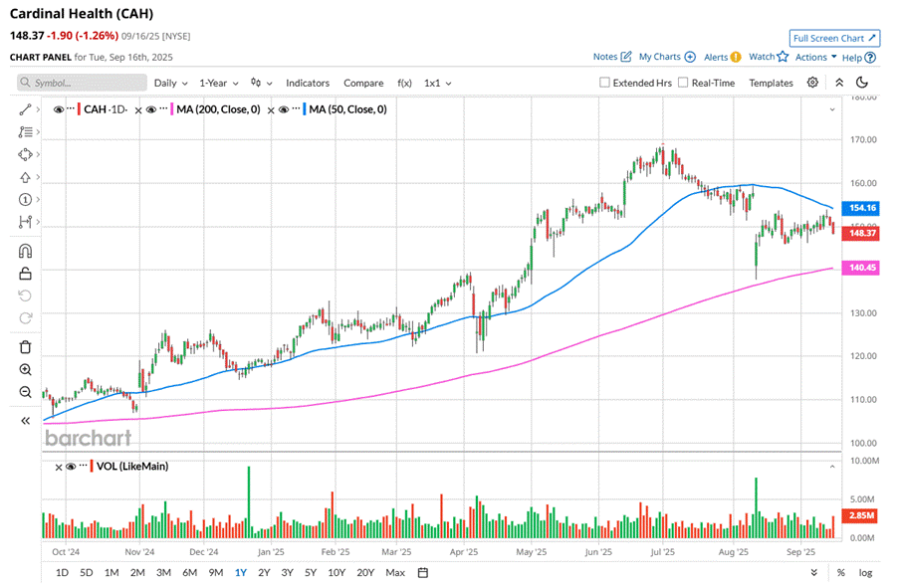This screenshot has width=898, height=588.
Task: Zoom in on the chart
Action: tap(25, 369)
